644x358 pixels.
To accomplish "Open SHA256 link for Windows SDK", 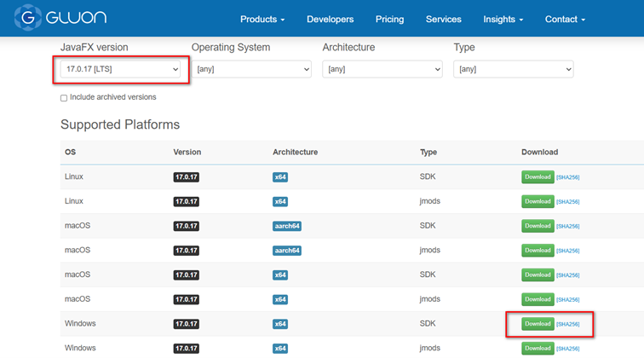I will 568,324.
